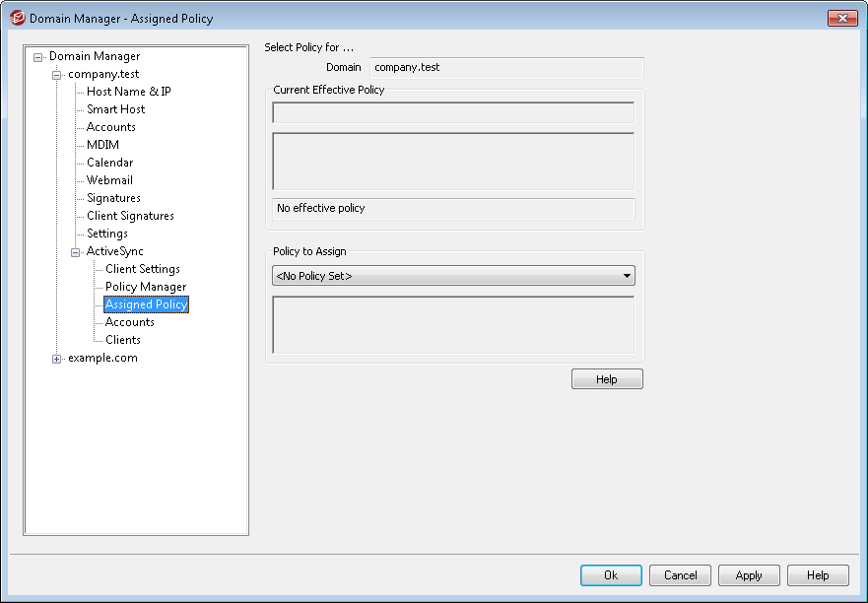
Task: Select Client Signatures in the tree
Action: point(130,216)
